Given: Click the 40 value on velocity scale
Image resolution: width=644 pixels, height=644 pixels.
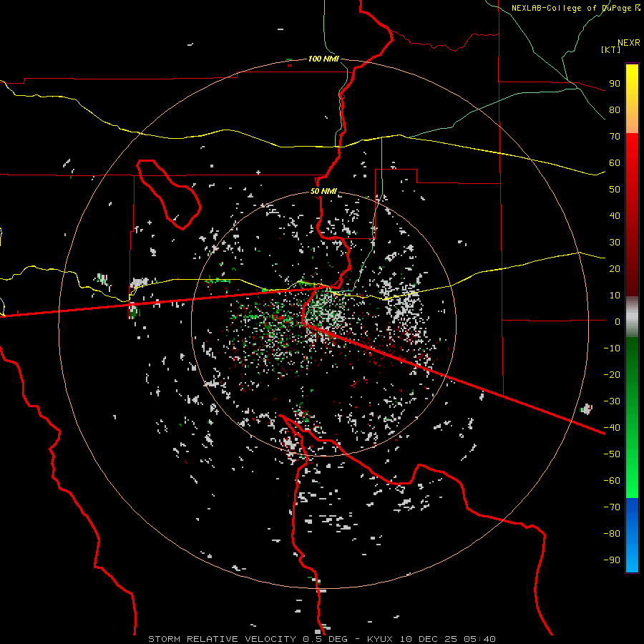Looking at the screenshot, I should click(615, 215).
